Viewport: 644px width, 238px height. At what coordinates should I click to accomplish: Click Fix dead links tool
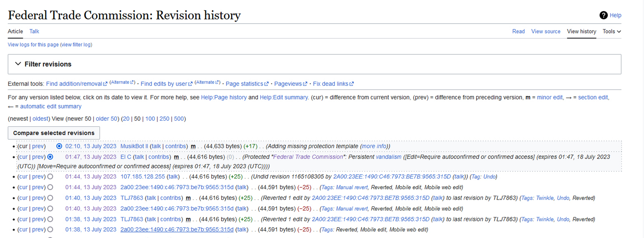pyautogui.click(x=331, y=84)
